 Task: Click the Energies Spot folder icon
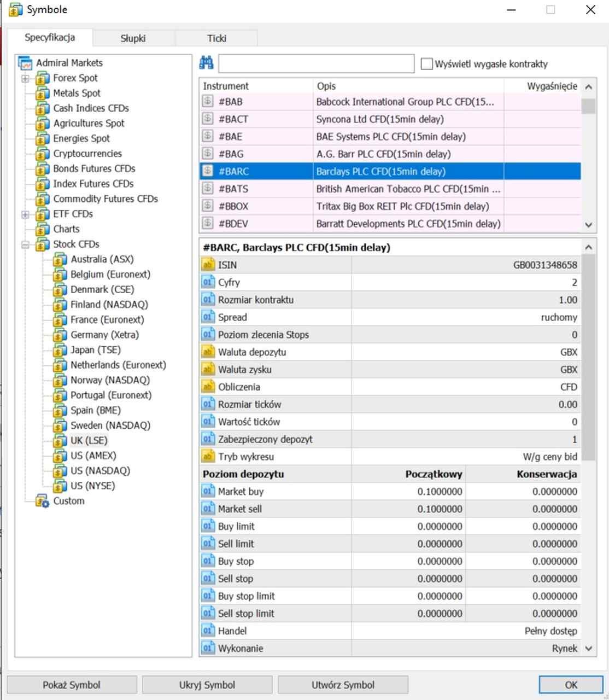click(42, 139)
